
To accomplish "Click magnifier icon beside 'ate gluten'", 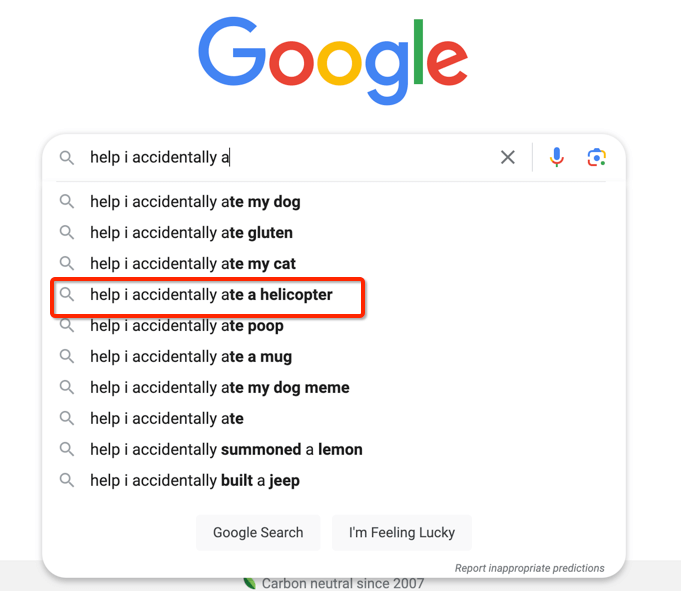I will pyautogui.click(x=66, y=232).
